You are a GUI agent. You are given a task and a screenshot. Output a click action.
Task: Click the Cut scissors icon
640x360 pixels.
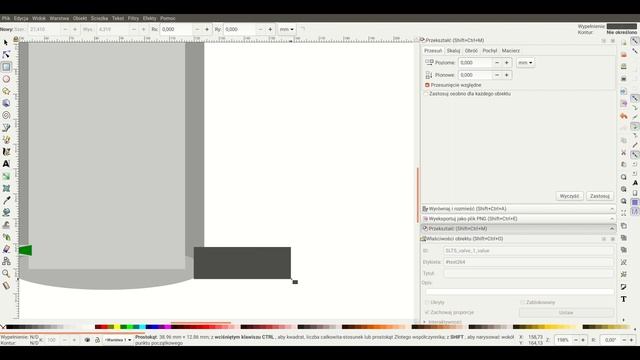coord(624,153)
